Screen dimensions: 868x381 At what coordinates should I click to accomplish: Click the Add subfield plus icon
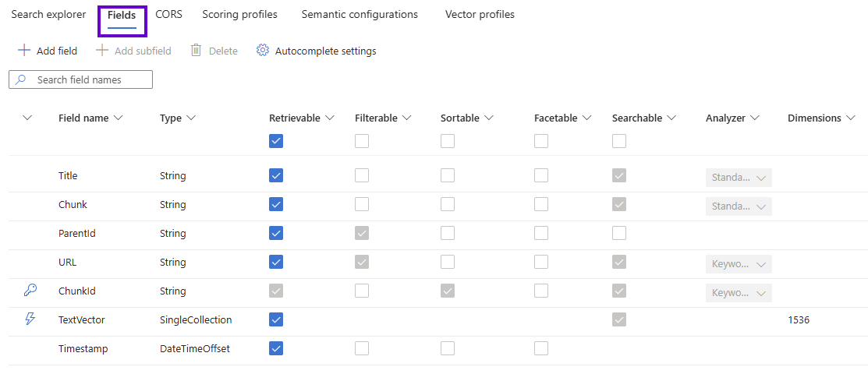102,51
